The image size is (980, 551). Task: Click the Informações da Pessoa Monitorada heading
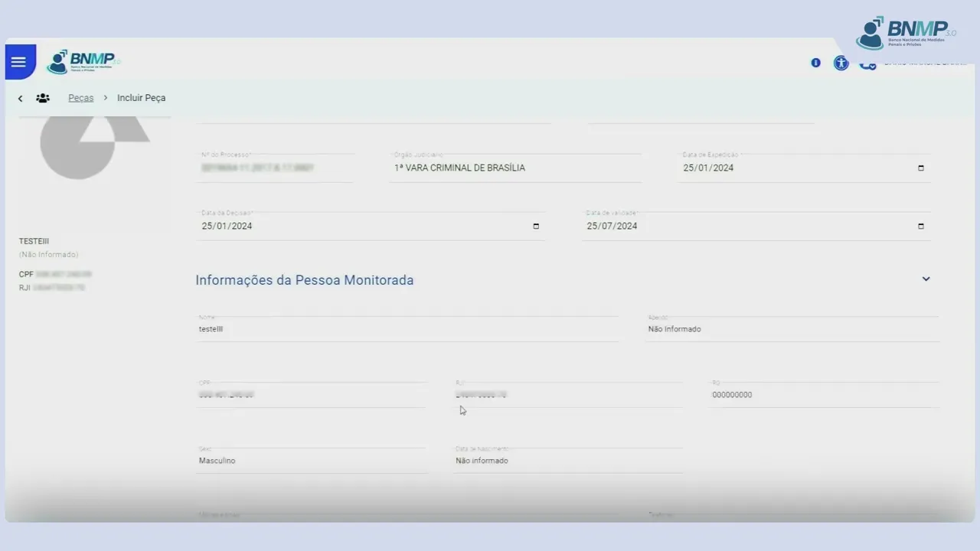pyautogui.click(x=305, y=280)
